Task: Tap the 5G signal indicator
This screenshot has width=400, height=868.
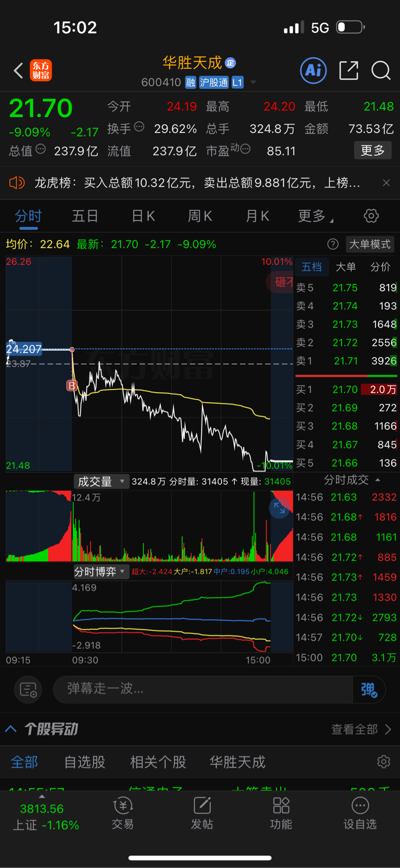Action: pos(320,28)
